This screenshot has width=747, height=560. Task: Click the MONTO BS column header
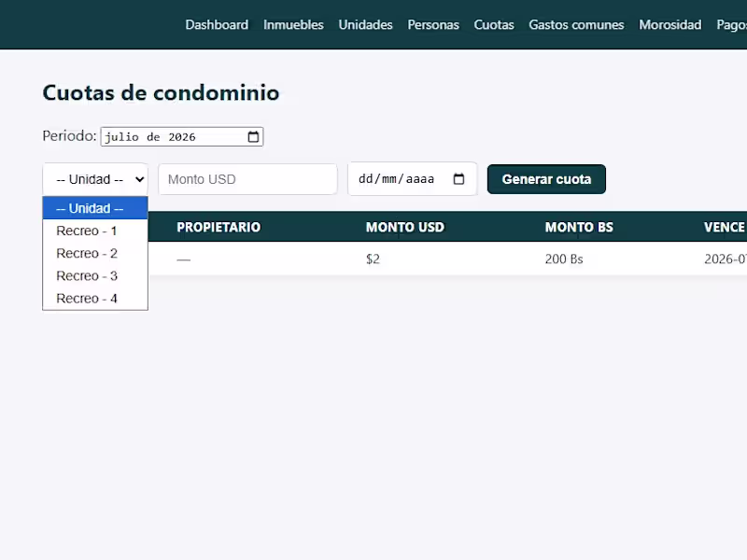coord(579,227)
